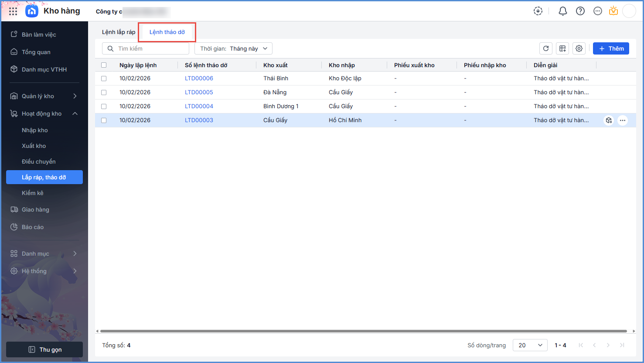
Task: Click the Thêm add button
Action: click(x=610, y=48)
